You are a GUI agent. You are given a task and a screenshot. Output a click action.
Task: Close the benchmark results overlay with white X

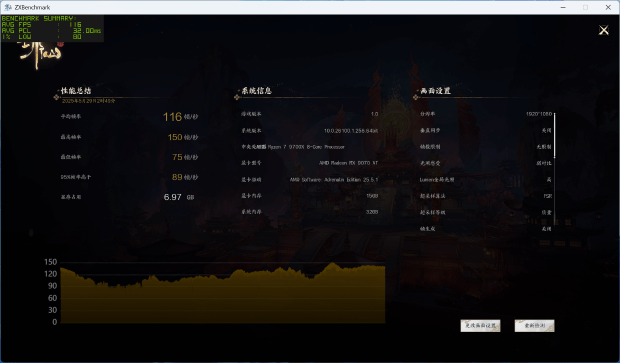603,30
